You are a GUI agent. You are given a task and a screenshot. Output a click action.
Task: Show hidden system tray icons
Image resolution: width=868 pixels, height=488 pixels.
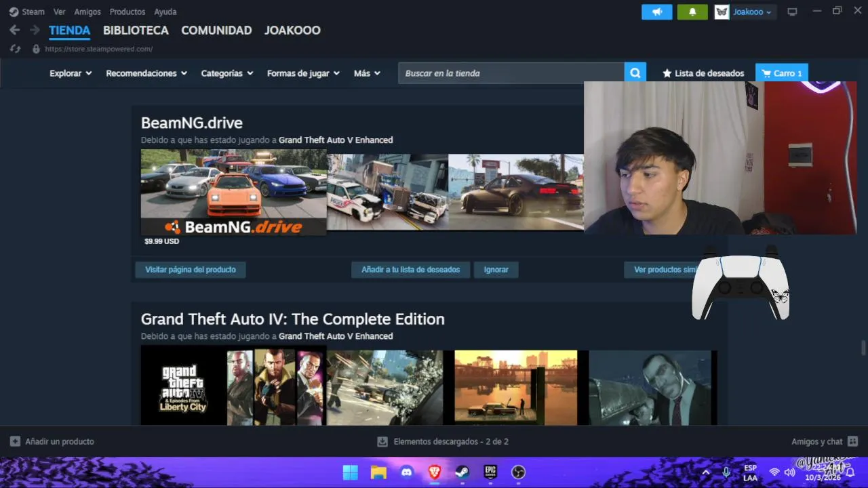[x=706, y=472]
